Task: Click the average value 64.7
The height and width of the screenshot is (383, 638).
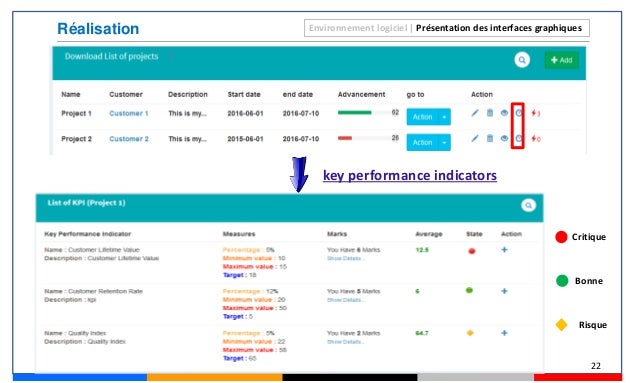Action: point(422,333)
